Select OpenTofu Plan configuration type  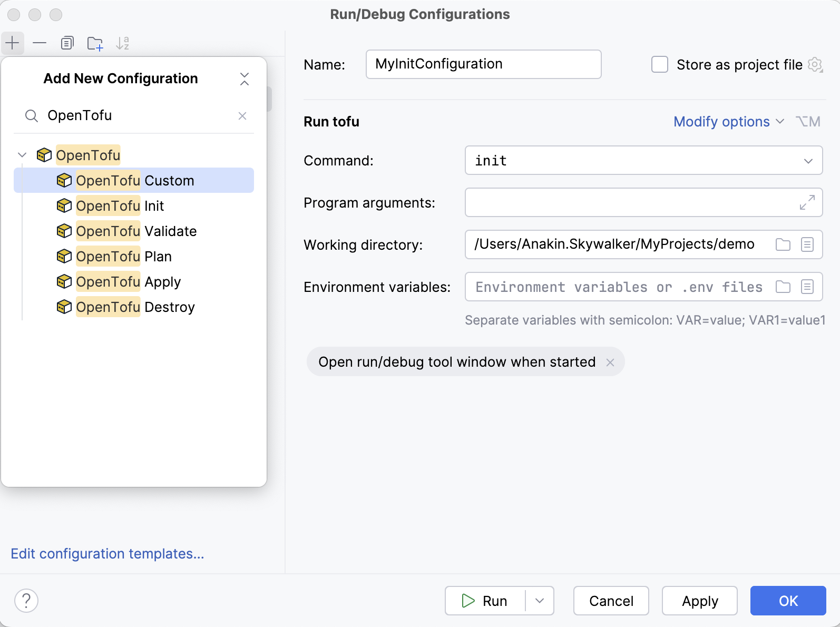[134, 256]
